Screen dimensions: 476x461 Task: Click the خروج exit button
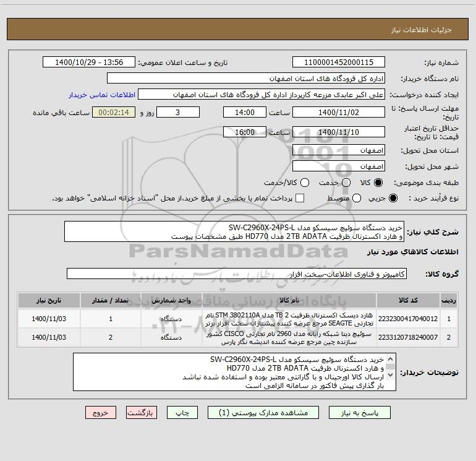click(101, 413)
